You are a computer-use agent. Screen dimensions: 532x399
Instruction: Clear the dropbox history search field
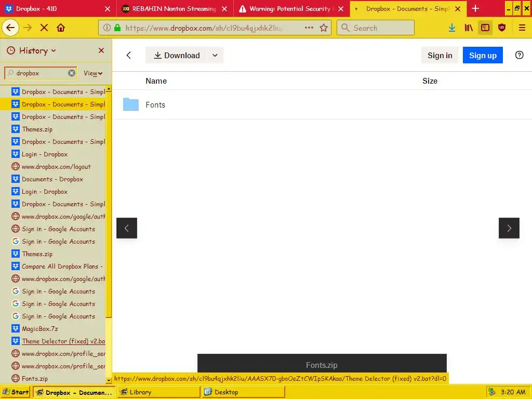point(72,73)
